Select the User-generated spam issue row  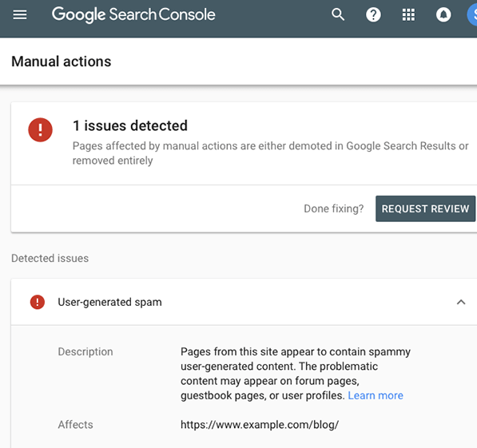pos(244,302)
